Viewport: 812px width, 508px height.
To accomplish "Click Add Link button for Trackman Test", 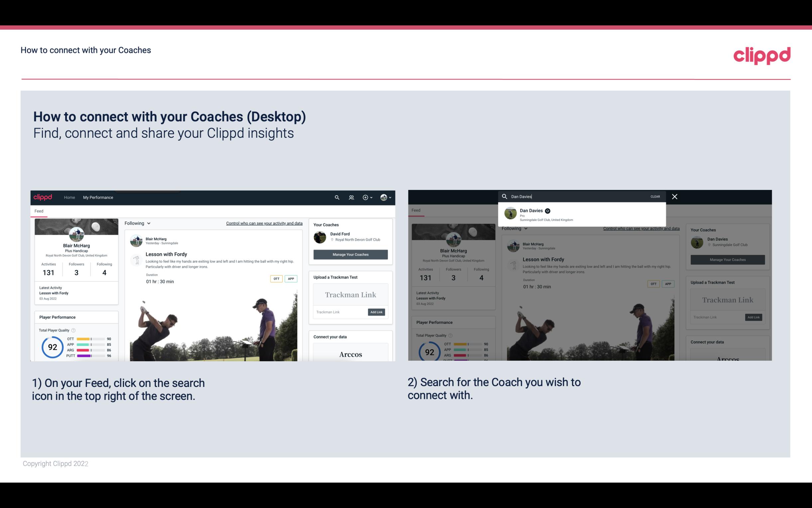I will [x=376, y=312].
